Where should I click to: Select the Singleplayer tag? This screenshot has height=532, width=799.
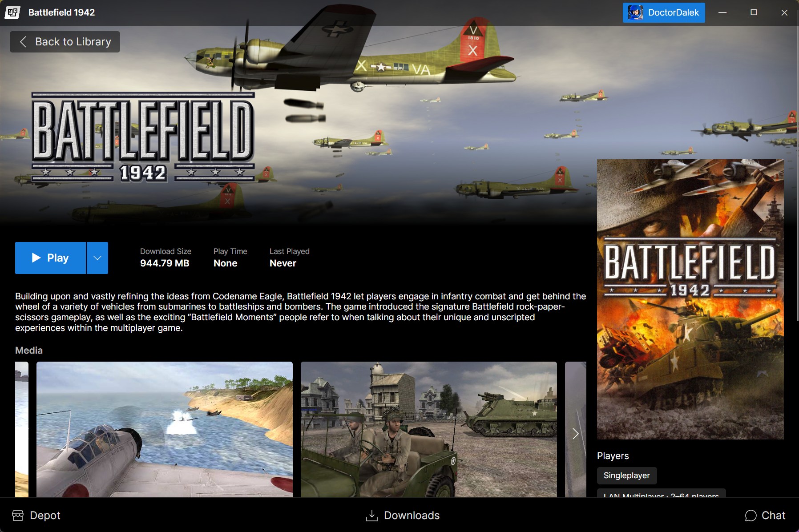coord(627,476)
